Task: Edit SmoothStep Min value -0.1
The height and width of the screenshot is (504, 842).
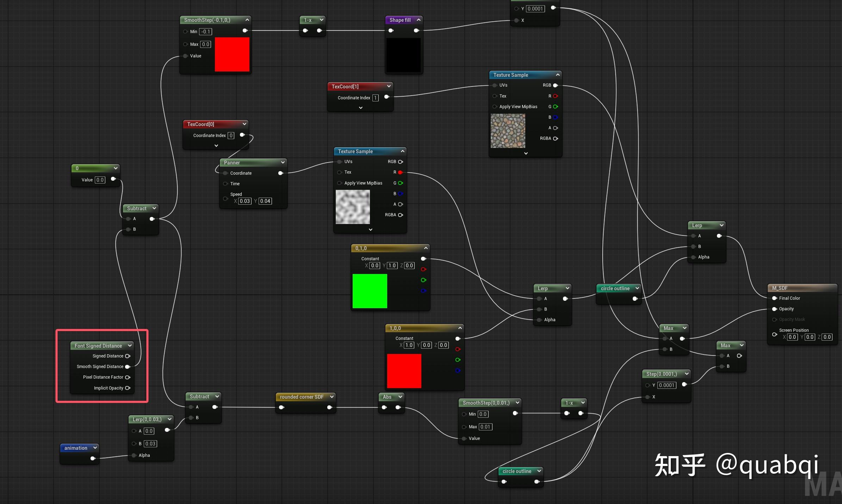Action: pos(205,32)
